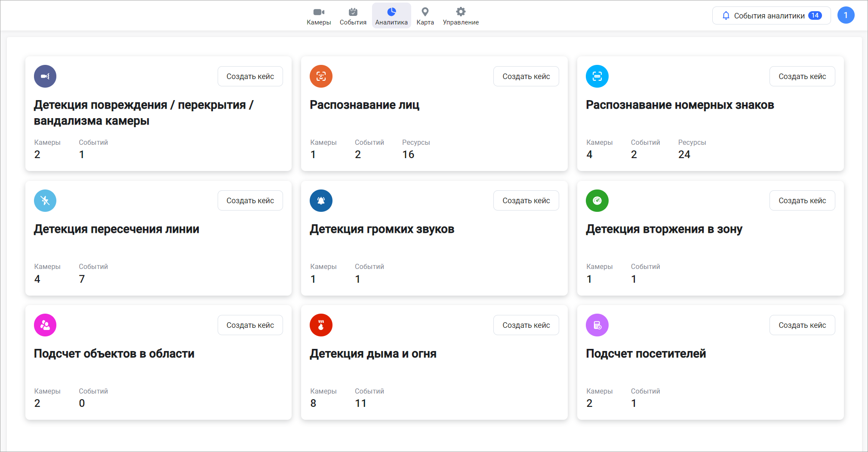Create case for Детекция дыма и огня

pos(526,325)
